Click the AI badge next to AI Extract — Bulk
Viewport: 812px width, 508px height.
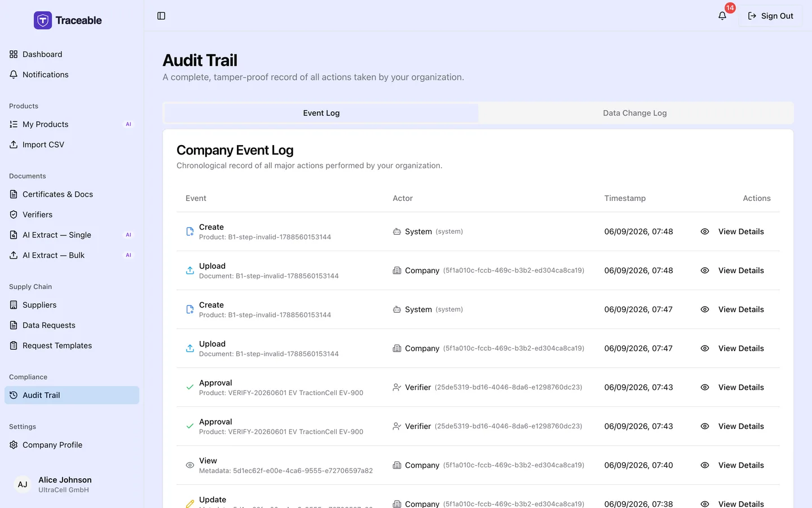(129, 255)
